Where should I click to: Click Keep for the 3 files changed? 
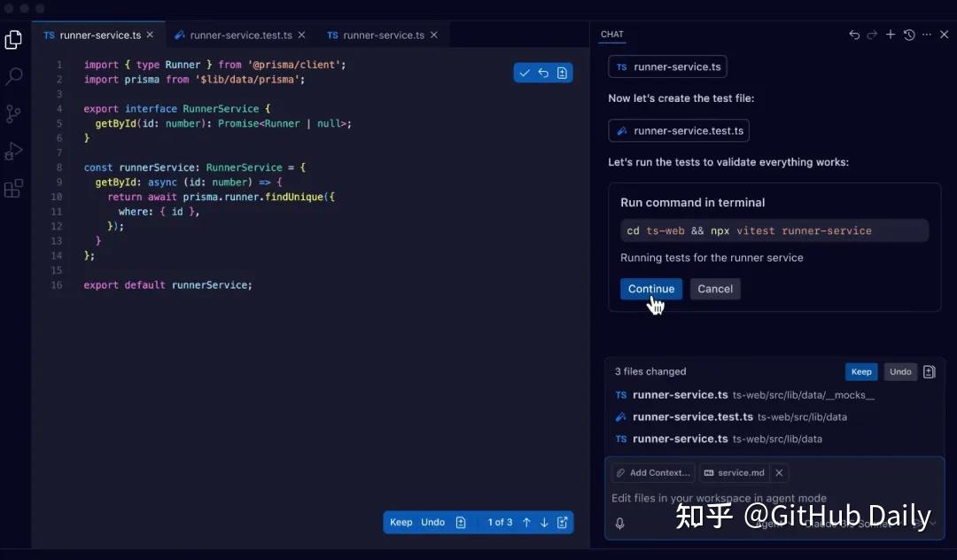(861, 371)
